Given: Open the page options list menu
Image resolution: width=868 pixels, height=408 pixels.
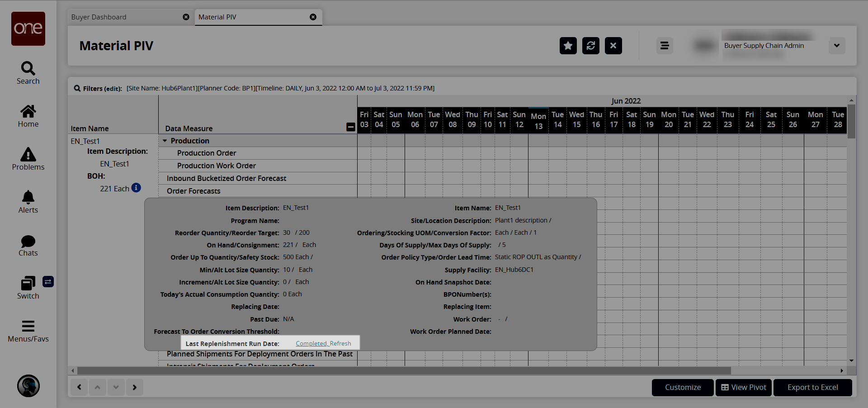Looking at the screenshot, I should pos(664,46).
